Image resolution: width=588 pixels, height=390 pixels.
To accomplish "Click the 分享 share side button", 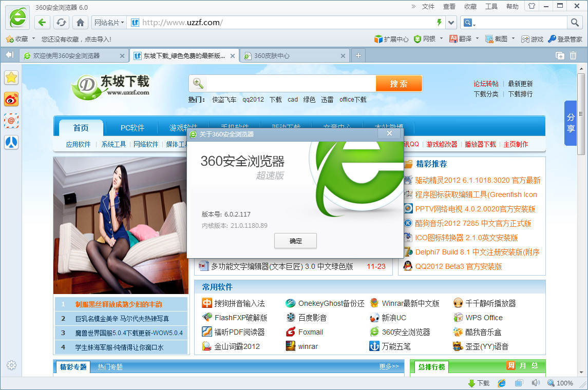I will 571,123.
